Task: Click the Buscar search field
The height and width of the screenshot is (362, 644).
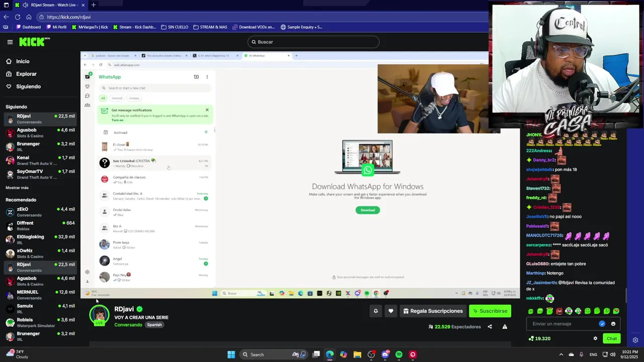Action: point(313,42)
